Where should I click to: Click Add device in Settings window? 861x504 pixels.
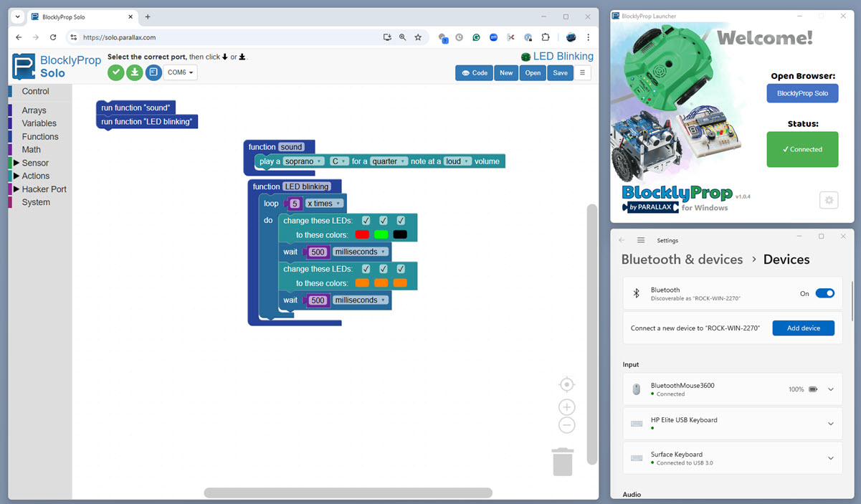[803, 328]
